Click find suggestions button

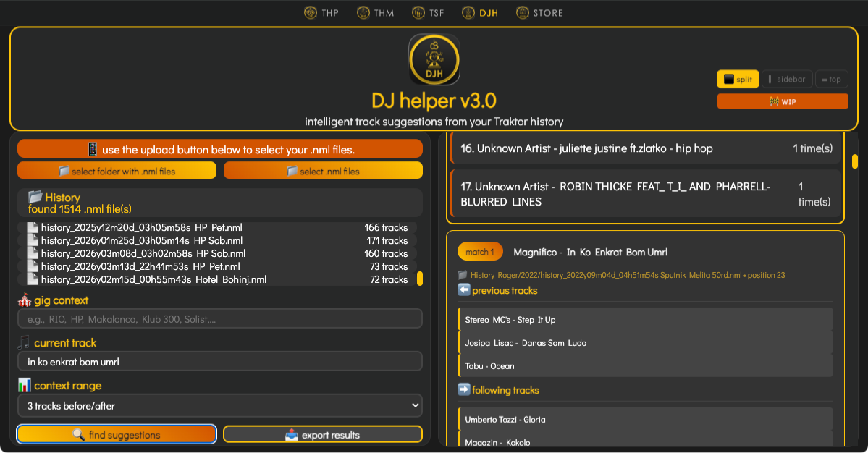click(x=117, y=435)
